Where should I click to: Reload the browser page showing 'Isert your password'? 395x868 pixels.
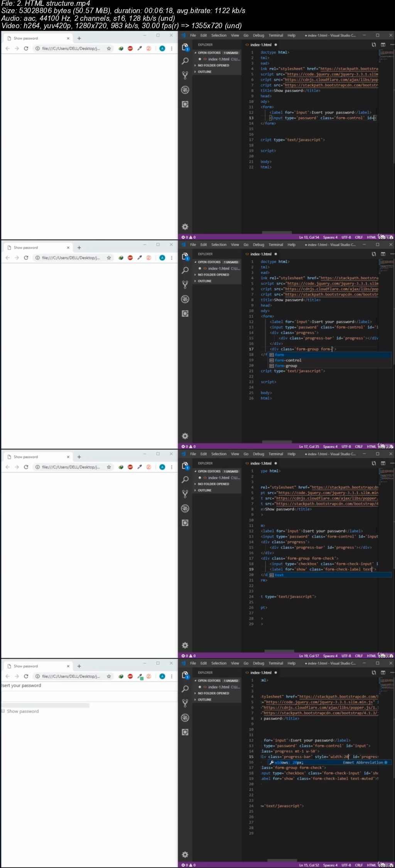point(26,676)
